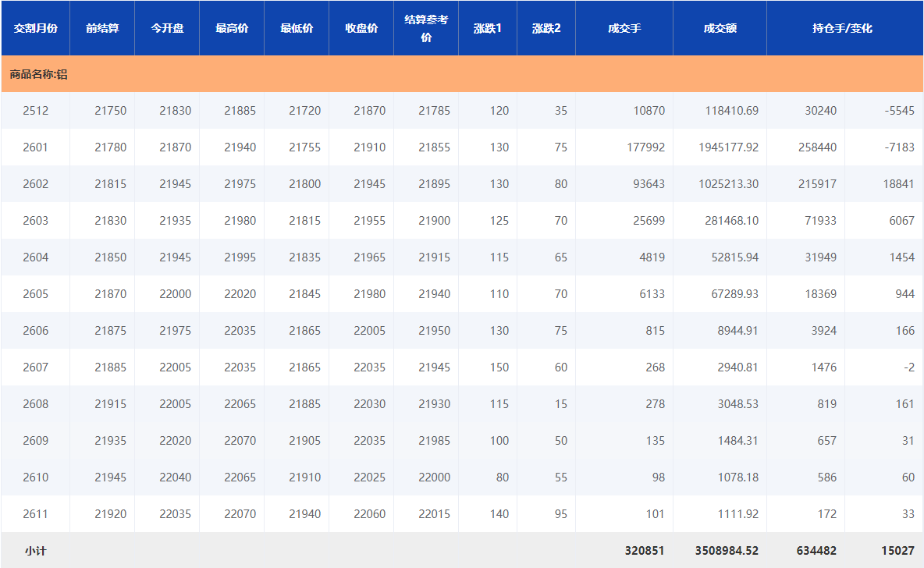Click the 成交额 column header
The image size is (924, 568).
[x=720, y=28]
